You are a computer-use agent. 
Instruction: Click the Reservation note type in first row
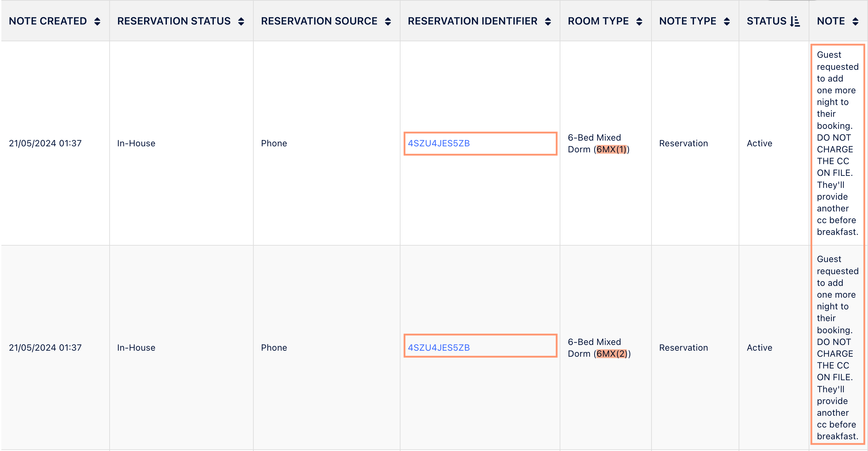click(x=683, y=143)
